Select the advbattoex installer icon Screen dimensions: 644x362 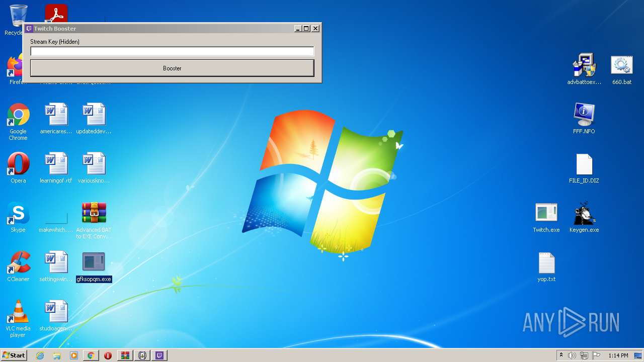tap(584, 69)
